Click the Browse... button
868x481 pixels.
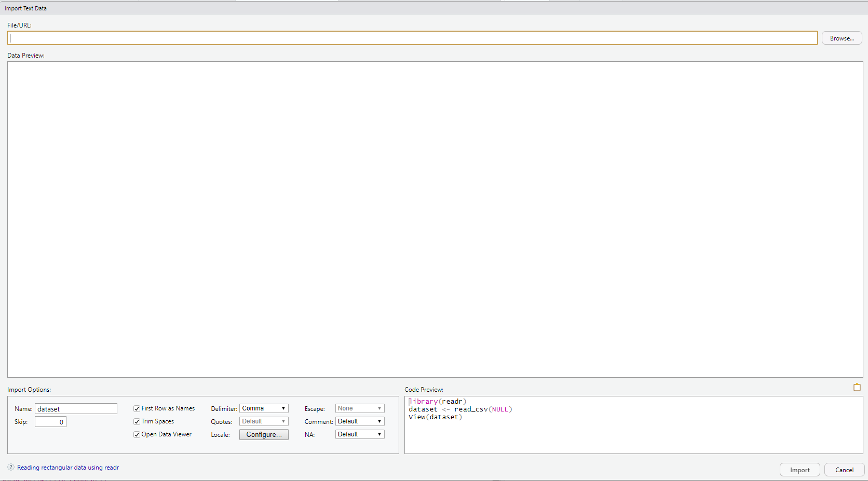click(x=842, y=38)
